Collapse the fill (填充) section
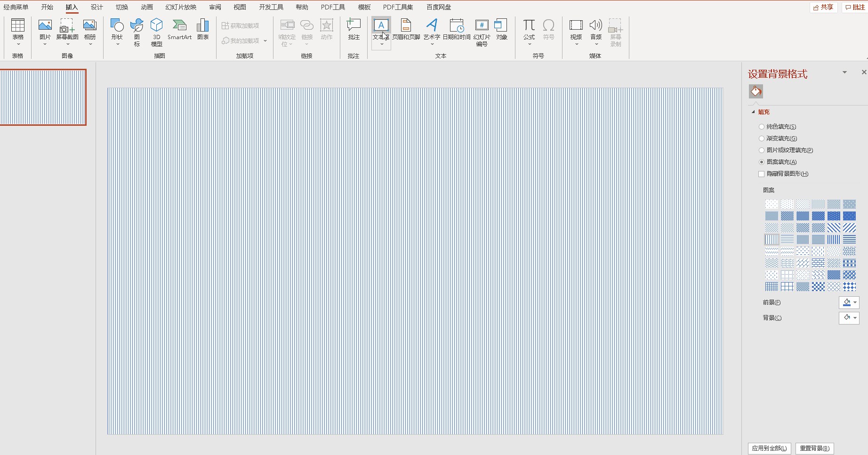 coord(753,112)
